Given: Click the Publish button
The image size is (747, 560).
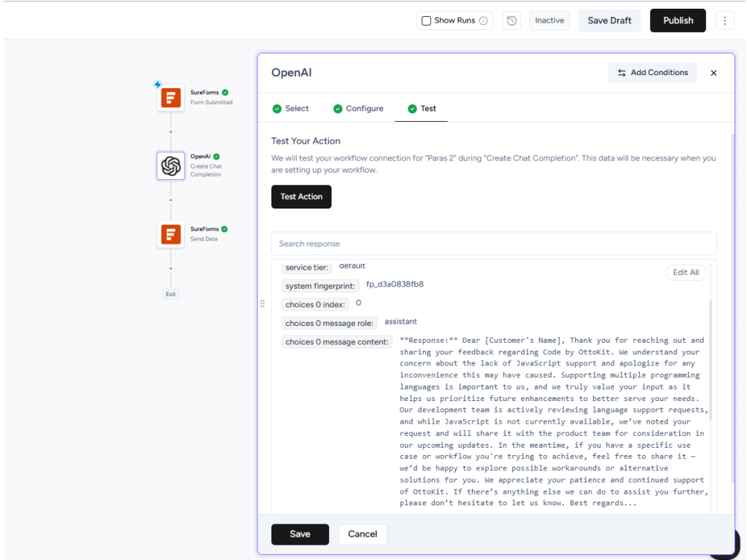Looking at the screenshot, I should (x=678, y=20).
